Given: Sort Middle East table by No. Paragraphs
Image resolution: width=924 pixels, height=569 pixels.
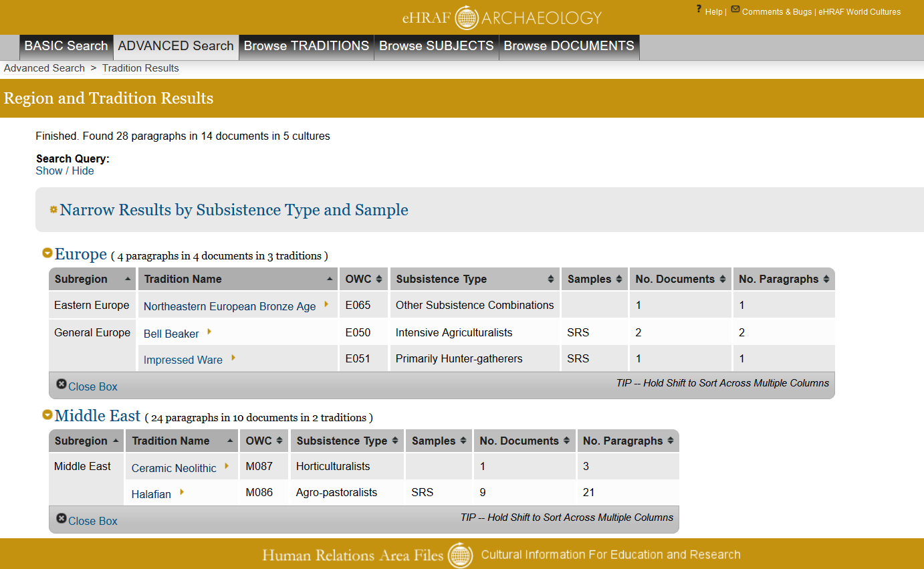Looking at the screenshot, I should (x=628, y=441).
